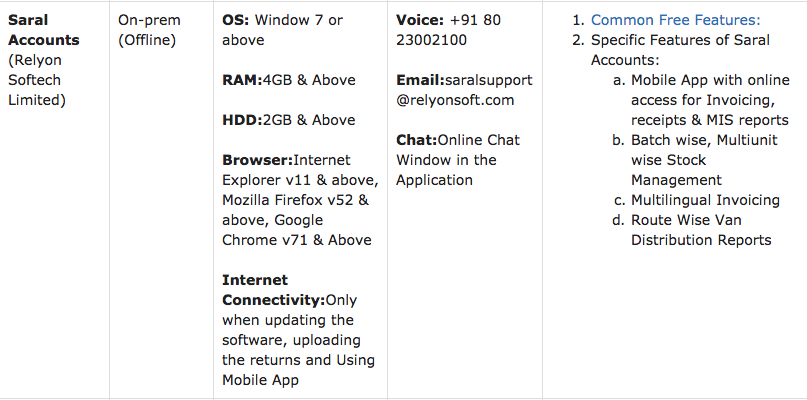This screenshot has width=807, height=400.
Task: Click 'Batch wise, Multiunit' feature text
Action: (704, 140)
